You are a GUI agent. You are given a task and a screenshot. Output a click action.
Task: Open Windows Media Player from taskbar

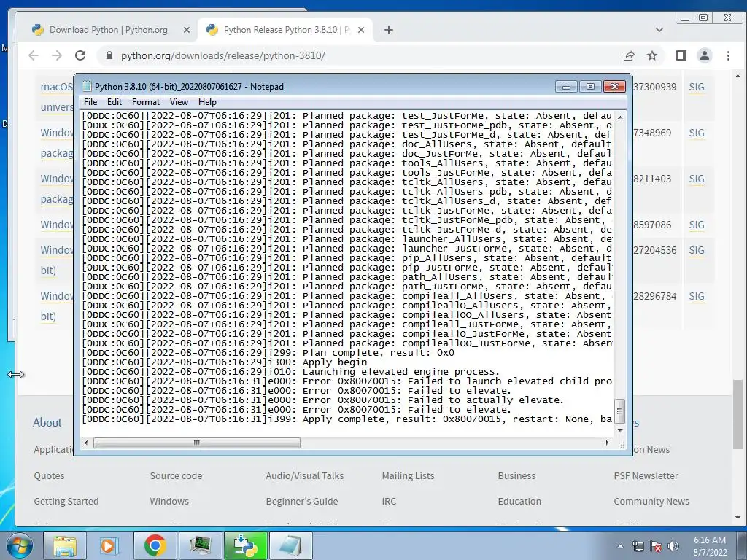[x=109, y=545]
